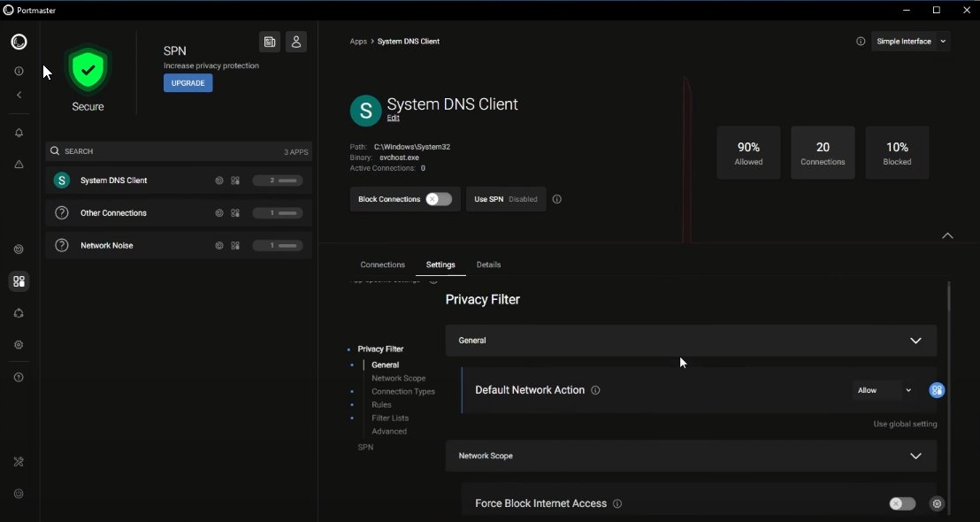This screenshot has width=980, height=522.
Task: Select Network Noise in app list
Action: tap(179, 246)
